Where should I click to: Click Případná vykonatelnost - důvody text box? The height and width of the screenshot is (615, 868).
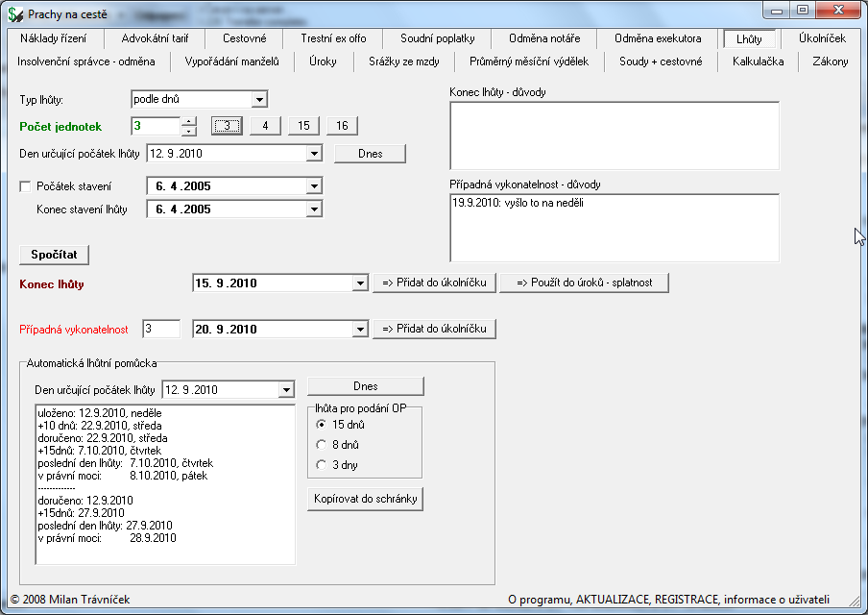615,228
